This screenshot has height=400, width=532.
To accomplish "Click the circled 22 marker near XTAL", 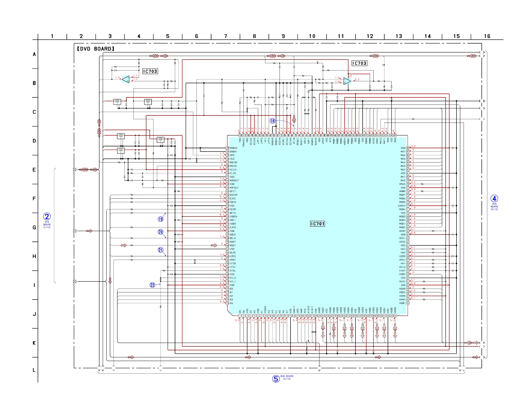I will point(152,285).
